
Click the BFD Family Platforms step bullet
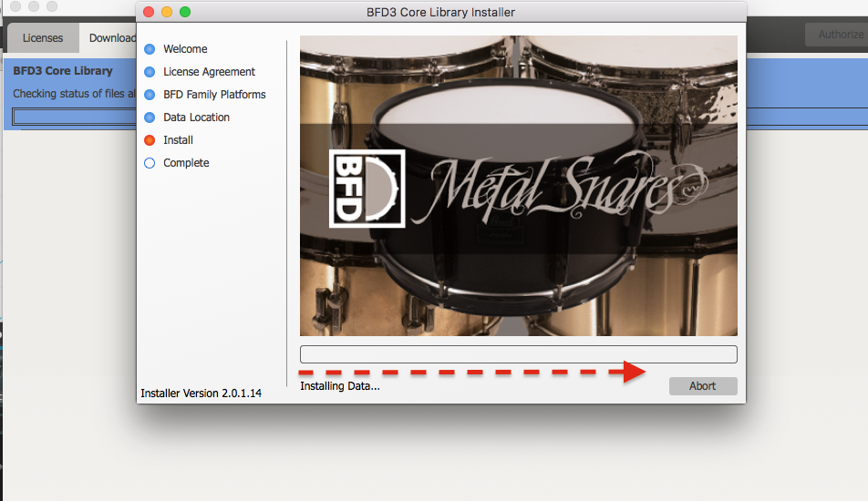click(x=150, y=95)
